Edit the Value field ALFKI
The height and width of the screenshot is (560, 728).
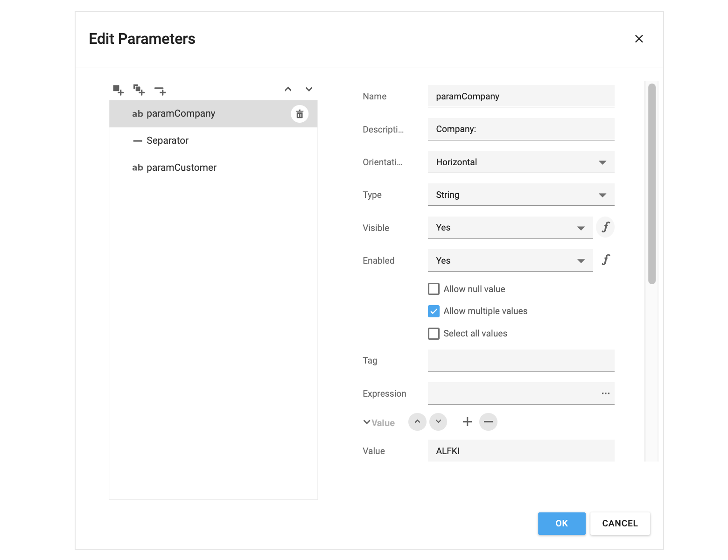point(521,451)
